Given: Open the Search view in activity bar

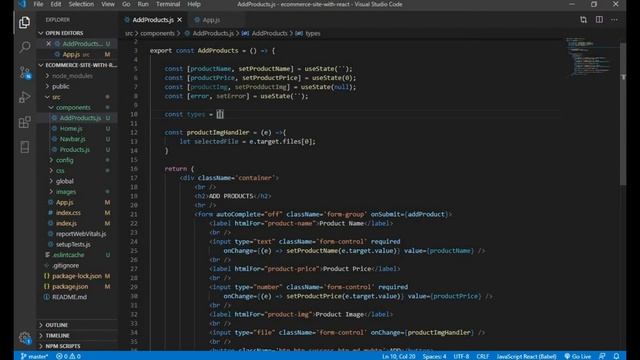Looking at the screenshot, I should click(24, 47).
